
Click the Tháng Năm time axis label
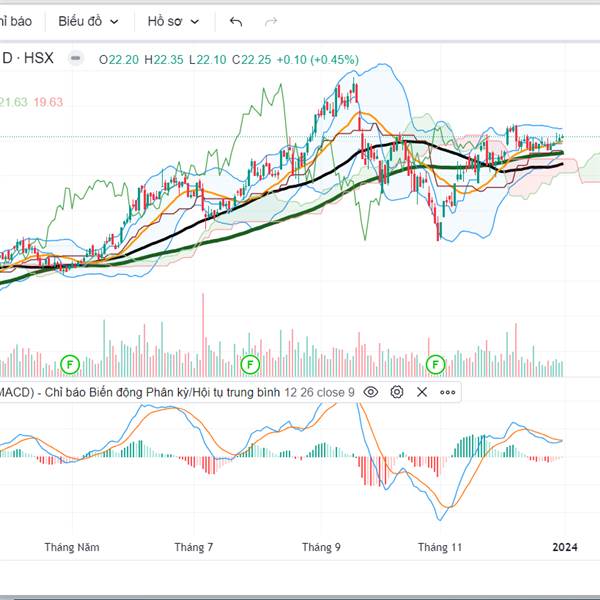pyautogui.click(x=72, y=547)
